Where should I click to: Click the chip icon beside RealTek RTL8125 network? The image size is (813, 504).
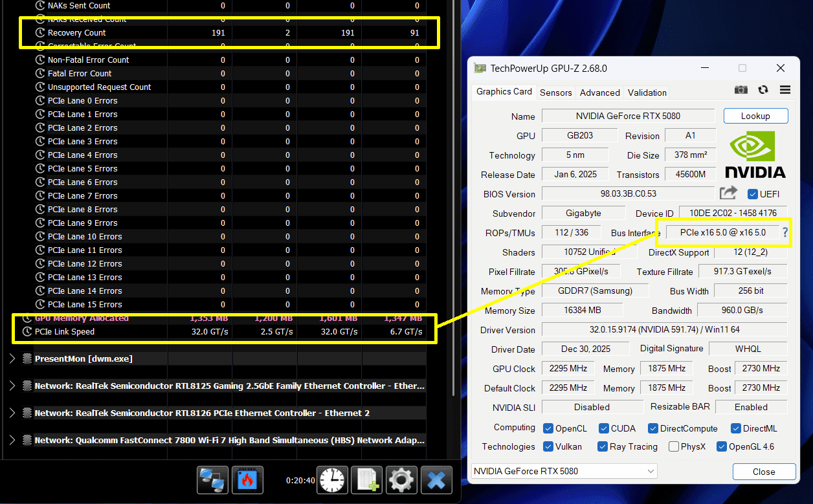tap(27, 386)
